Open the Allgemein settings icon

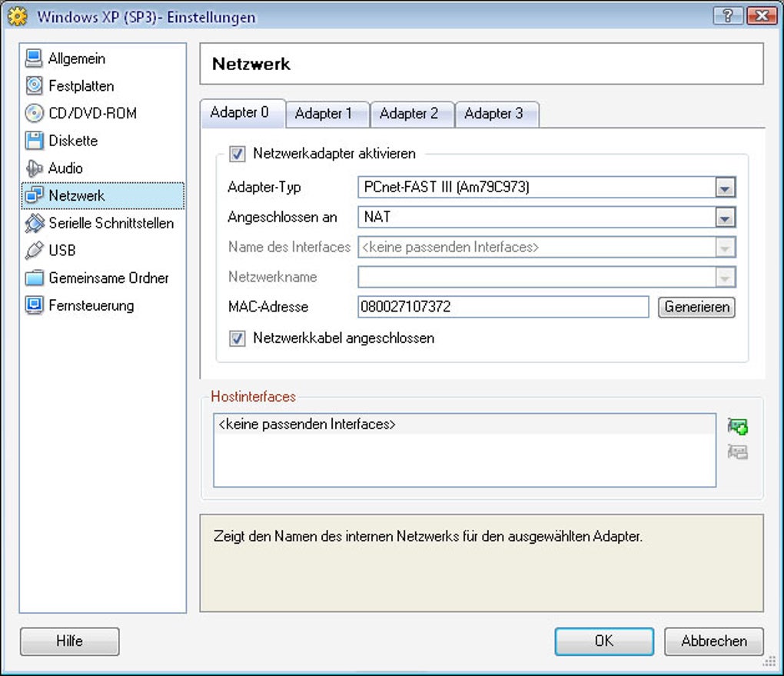pos(34,58)
